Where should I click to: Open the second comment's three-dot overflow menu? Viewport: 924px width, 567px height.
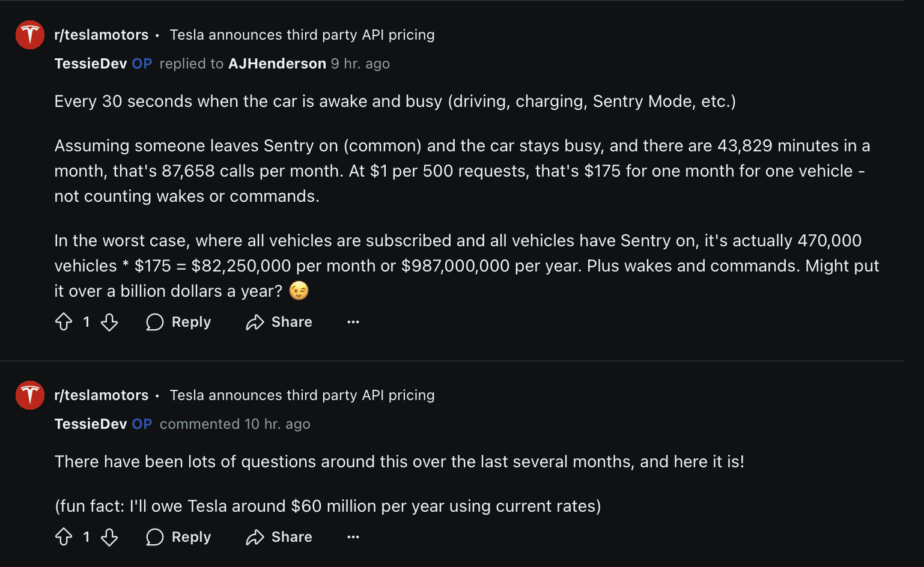(353, 537)
